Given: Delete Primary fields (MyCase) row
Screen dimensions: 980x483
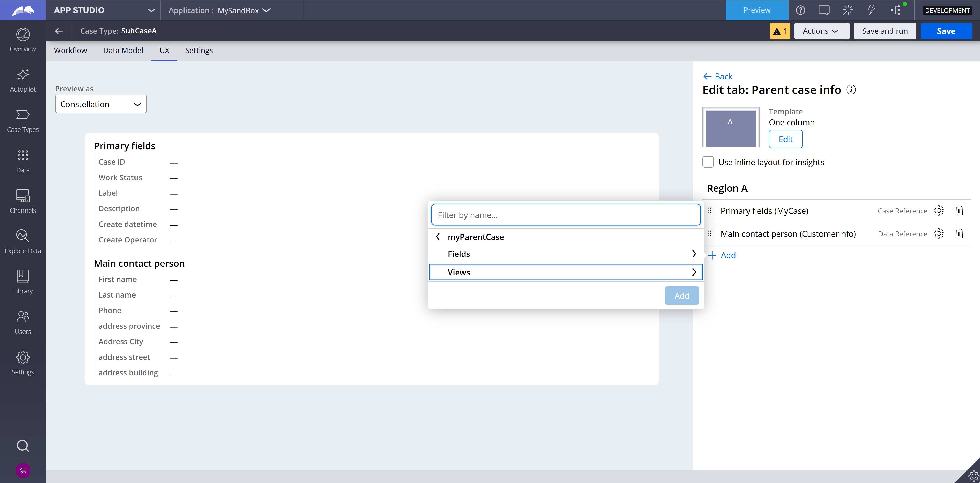Looking at the screenshot, I should pyautogui.click(x=960, y=211).
